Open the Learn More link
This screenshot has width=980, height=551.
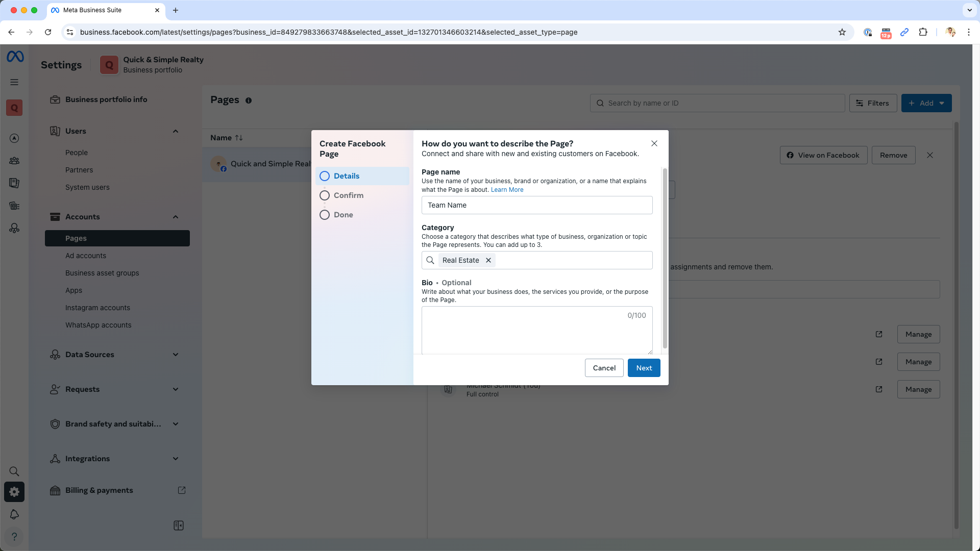507,190
